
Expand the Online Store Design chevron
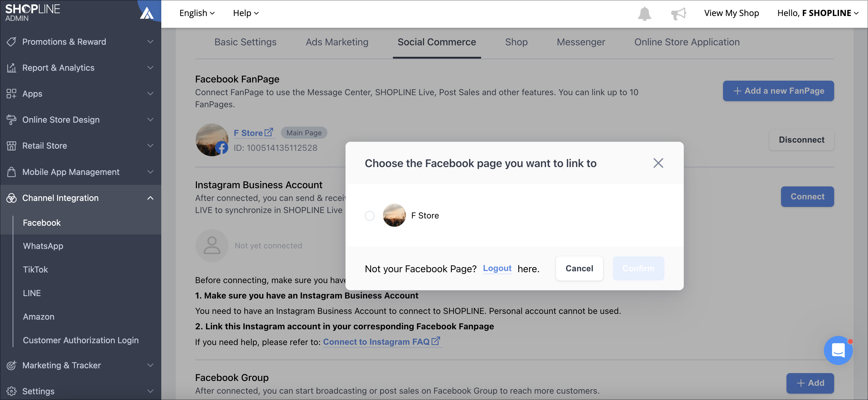point(150,120)
